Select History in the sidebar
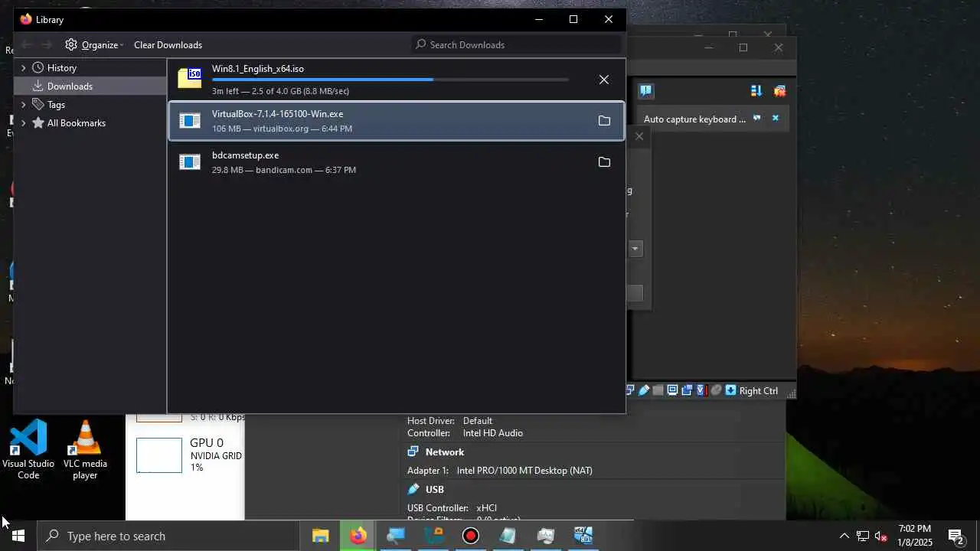Viewport: 980px width, 551px height. click(x=61, y=68)
